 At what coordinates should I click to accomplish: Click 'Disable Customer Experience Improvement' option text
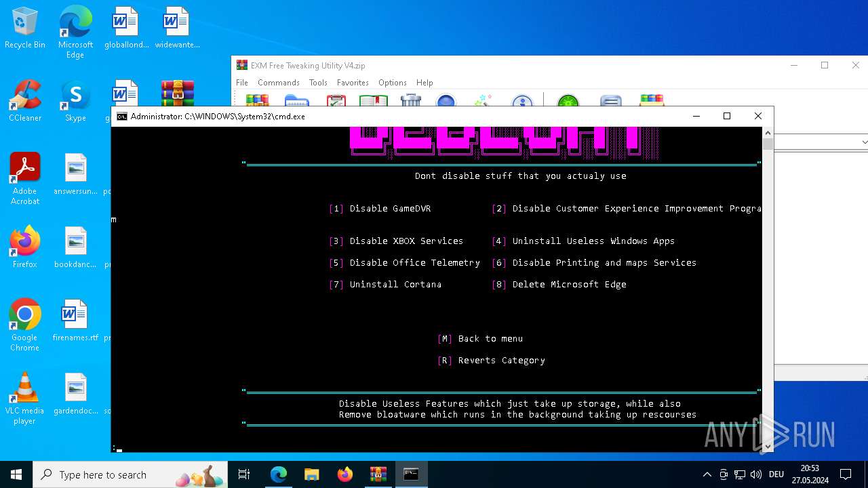click(x=637, y=209)
